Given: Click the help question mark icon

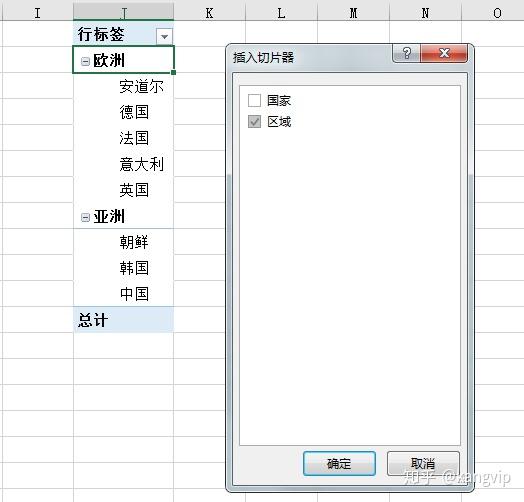Looking at the screenshot, I should click(x=406, y=53).
